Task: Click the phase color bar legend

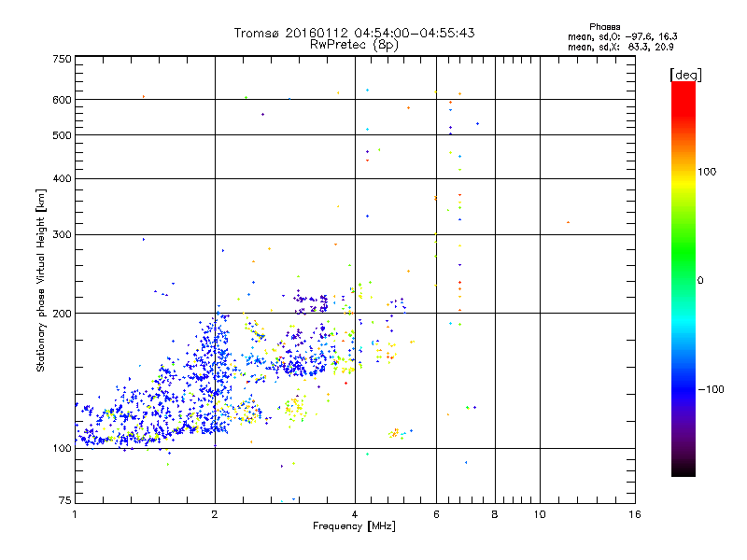Action: (x=684, y=278)
